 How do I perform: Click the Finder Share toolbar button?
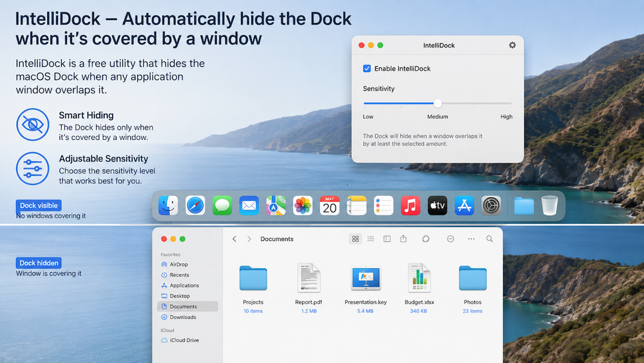pyautogui.click(x=403, y=239)
